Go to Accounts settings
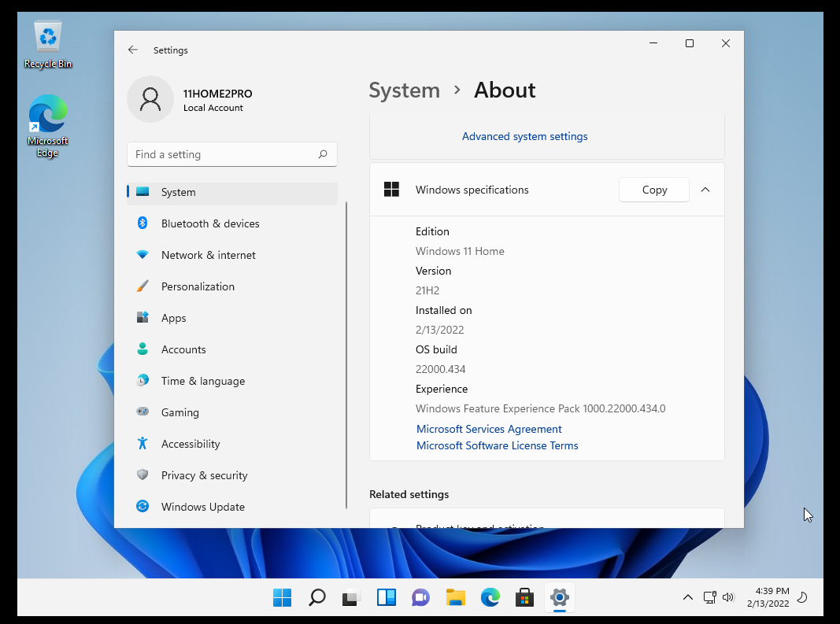This screenshot has width=840, height=624. pyautogui.click(x=232, y=349)
